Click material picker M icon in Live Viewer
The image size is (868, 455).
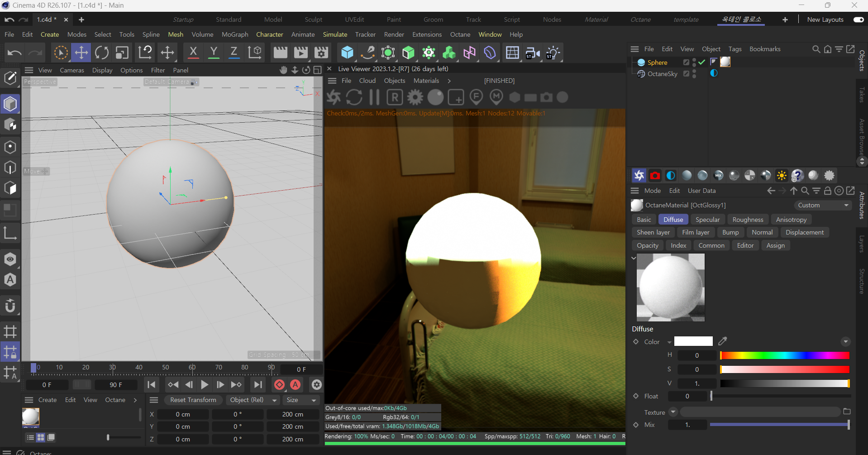coord(496,97)
